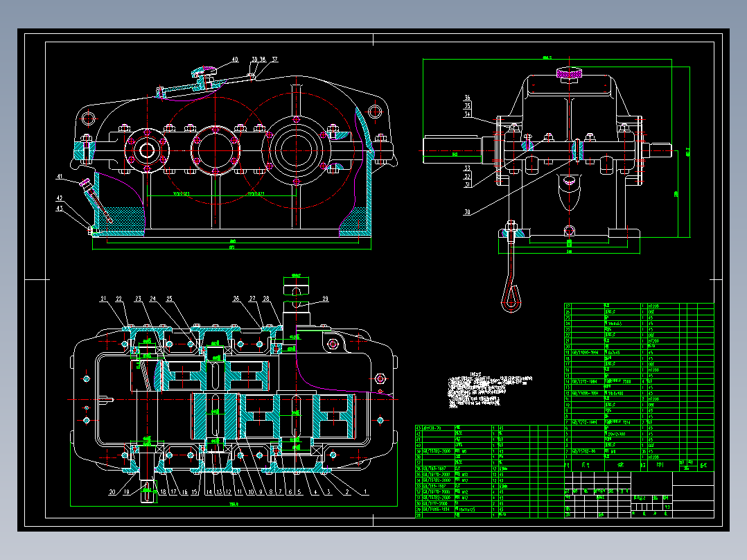Image resolution: width=747 pixels, height=560 pixels.
Task: Click callout label 22 in the top view
Action: click(x=118, y=299)
